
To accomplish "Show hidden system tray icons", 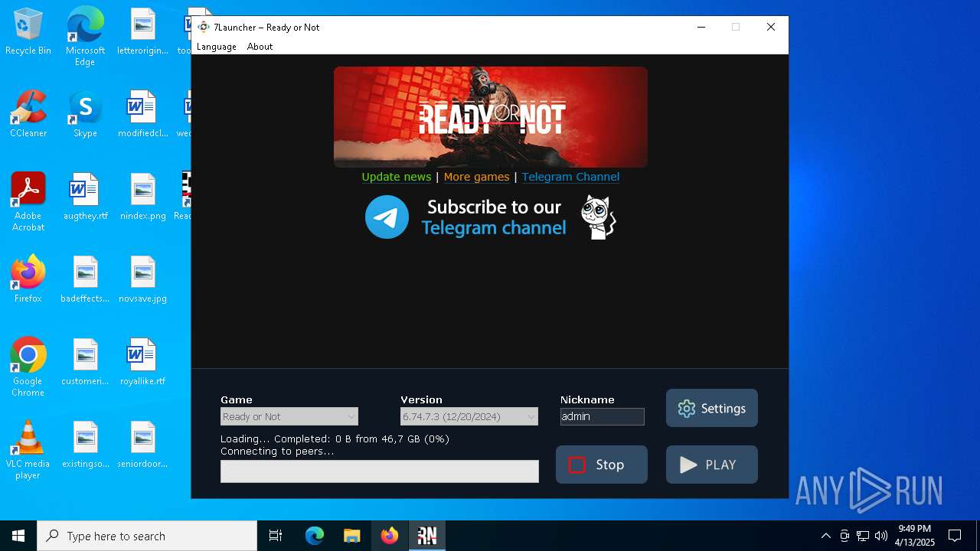I will (825, 536).
